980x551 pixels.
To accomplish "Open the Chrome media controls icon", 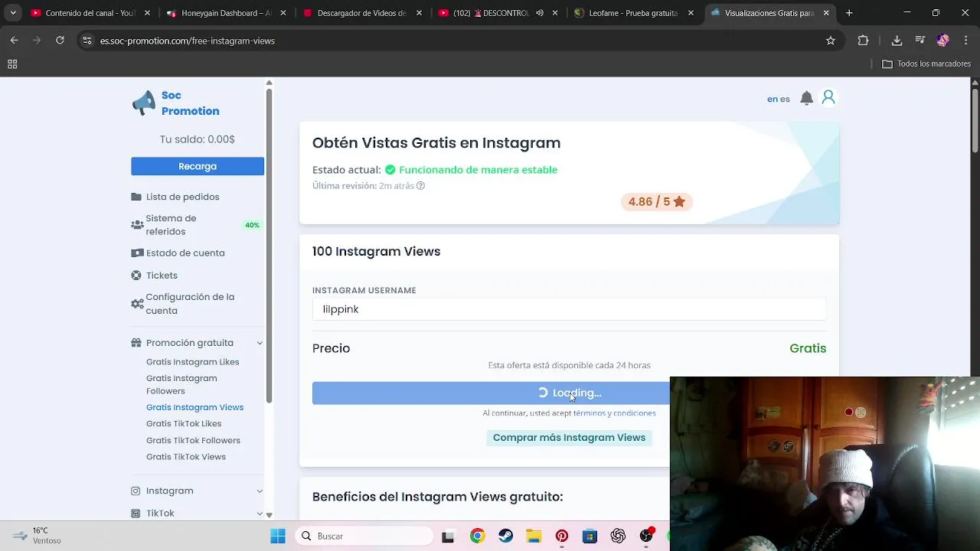I will 920,41.
